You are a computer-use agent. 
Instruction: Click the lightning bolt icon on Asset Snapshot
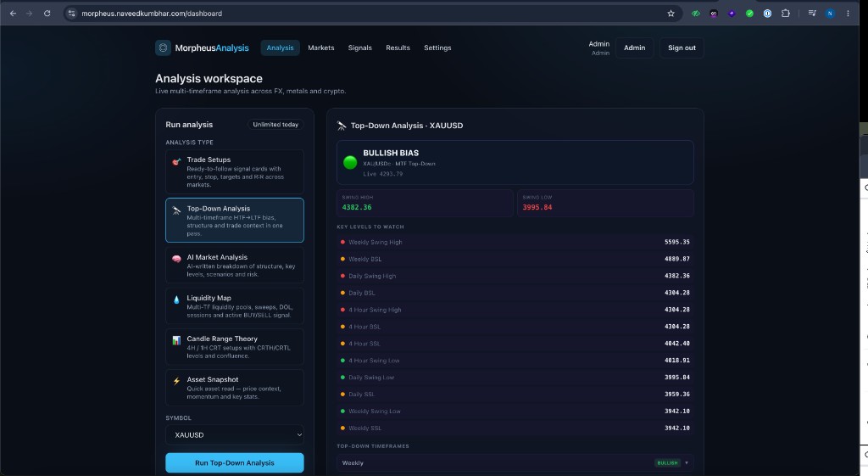point(176,381)
